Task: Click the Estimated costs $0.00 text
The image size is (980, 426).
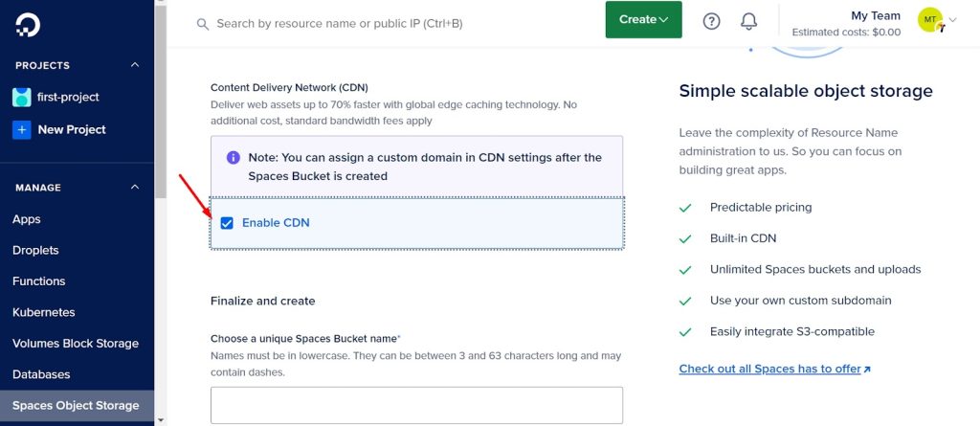Action: pyautogui.click(x=846, y=32)
